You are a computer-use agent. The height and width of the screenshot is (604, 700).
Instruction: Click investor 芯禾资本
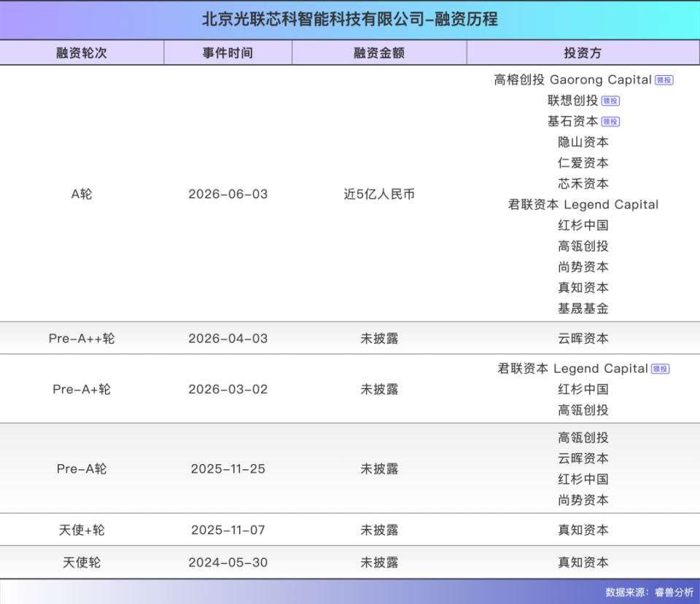click(583, 184)
